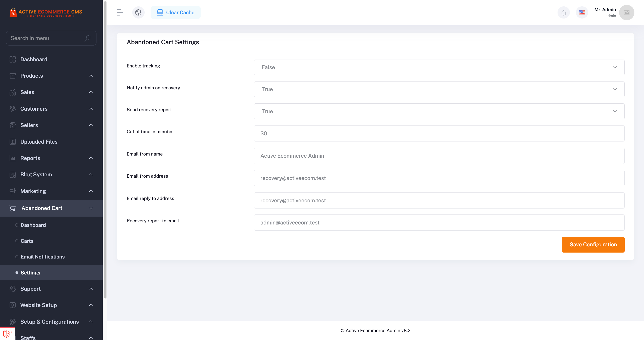Open the Send recovery report dropdown
The width and height of the screenshot is (644, 340).
click(x=439, y=111)
